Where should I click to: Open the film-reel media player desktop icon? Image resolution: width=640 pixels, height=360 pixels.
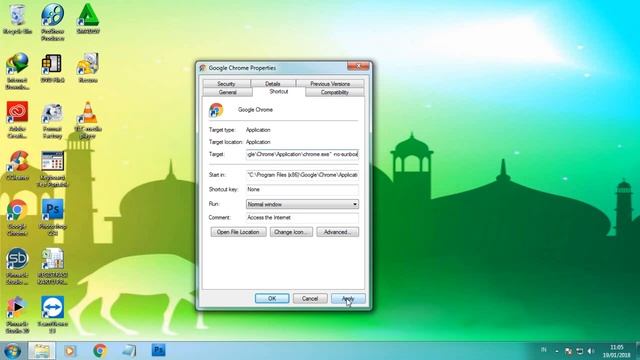52,22
